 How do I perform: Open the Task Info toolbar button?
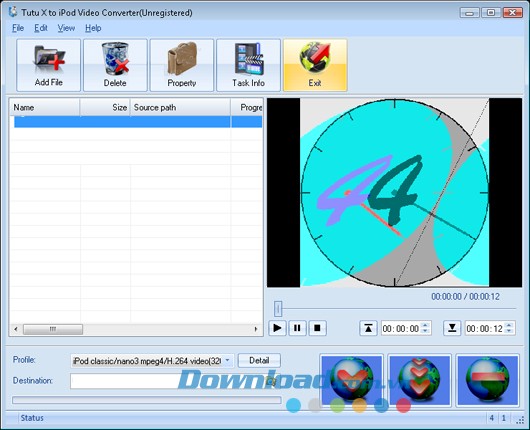click(x=248, y=65)
